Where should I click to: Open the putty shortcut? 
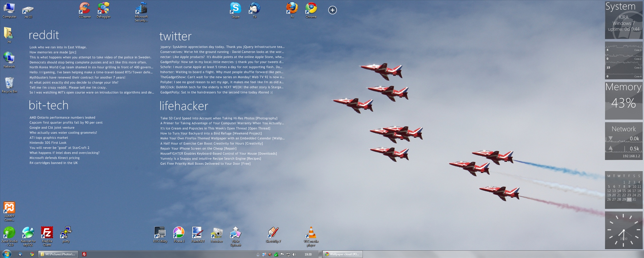coord(66,234)
